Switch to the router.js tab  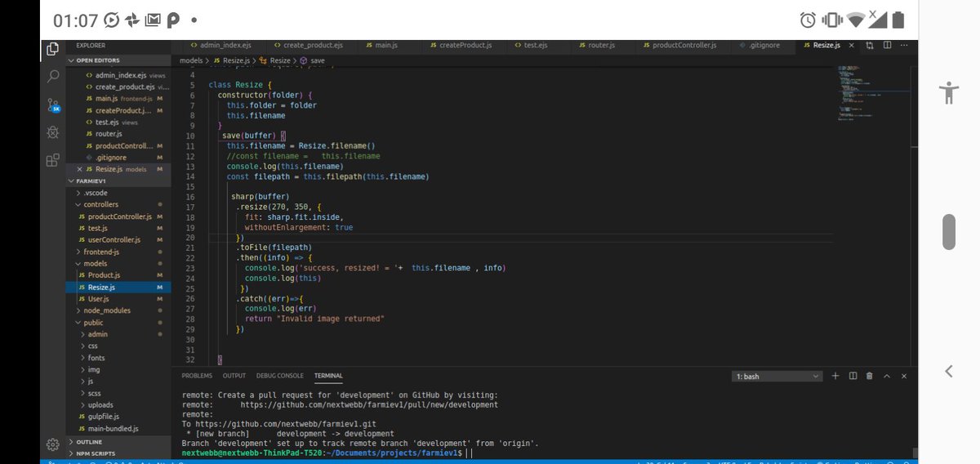(x=602, y=45)
